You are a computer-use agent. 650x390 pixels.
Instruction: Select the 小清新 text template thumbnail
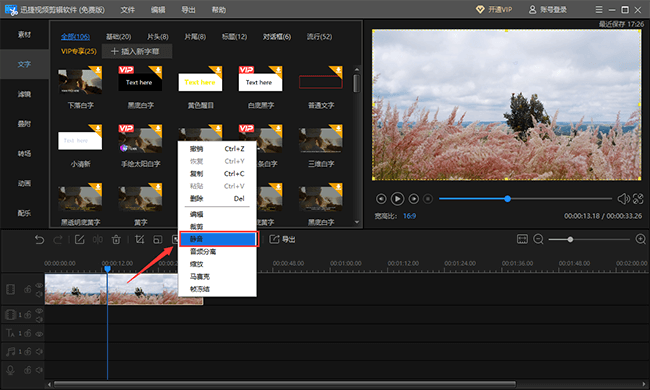[80, 138]
